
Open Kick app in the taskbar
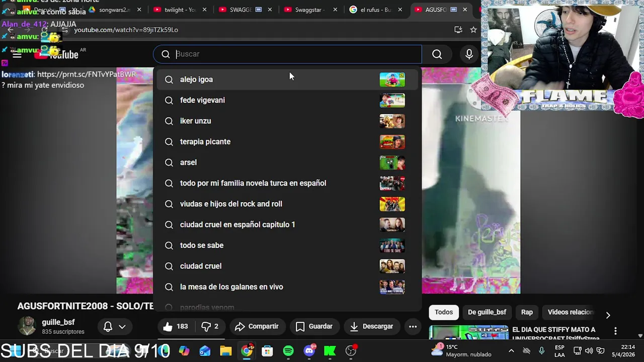click(330, 351)
